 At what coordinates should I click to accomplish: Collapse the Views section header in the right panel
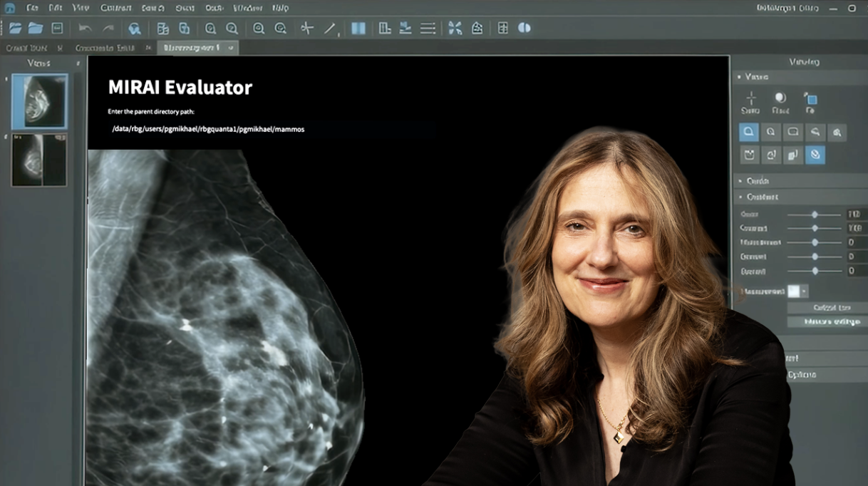tap(800, 76)
